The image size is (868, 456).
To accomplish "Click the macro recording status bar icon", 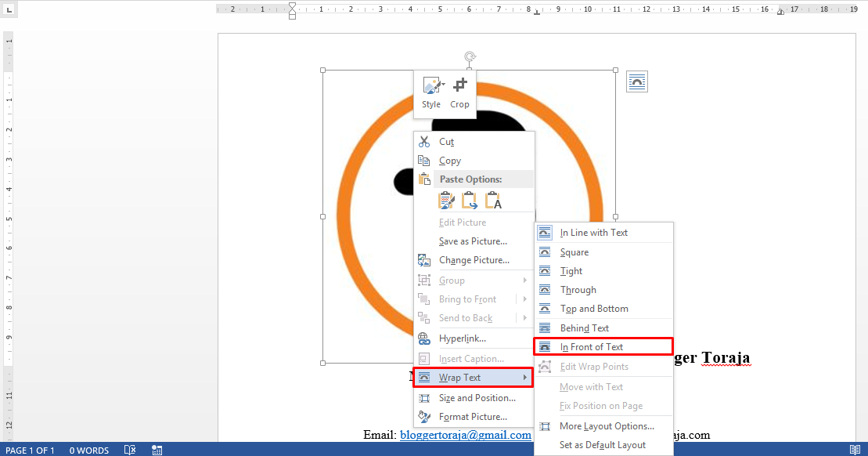I will coord(157,450).
